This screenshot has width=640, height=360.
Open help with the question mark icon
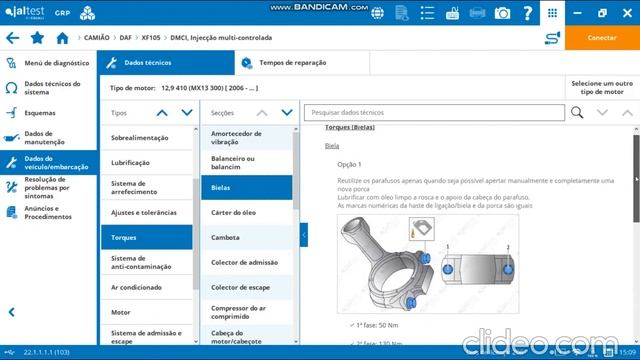[x=527, y=13]
